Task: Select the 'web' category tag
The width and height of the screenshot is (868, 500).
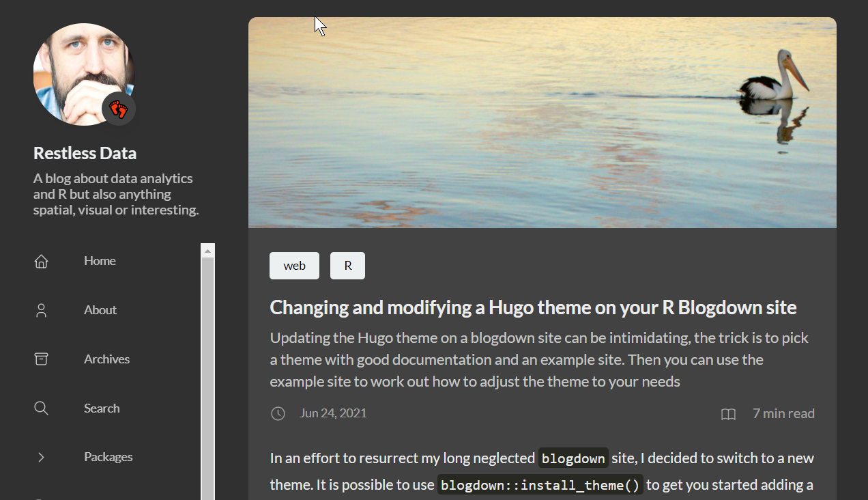Action: coord(294,266)
